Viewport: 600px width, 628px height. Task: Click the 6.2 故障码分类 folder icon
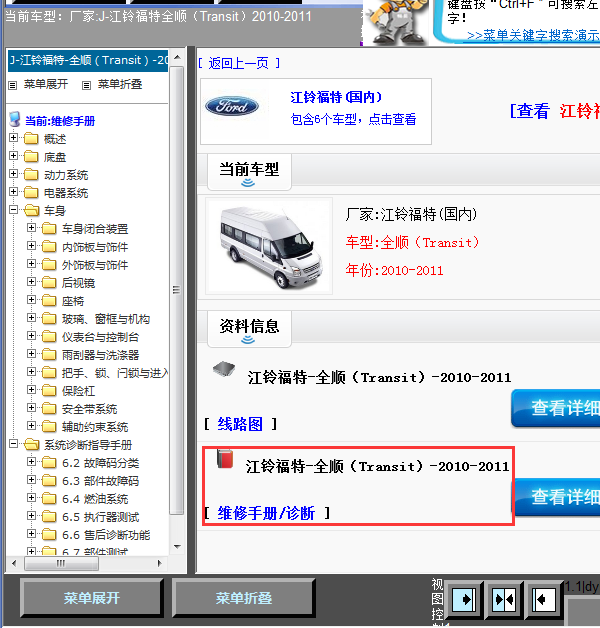49,463
